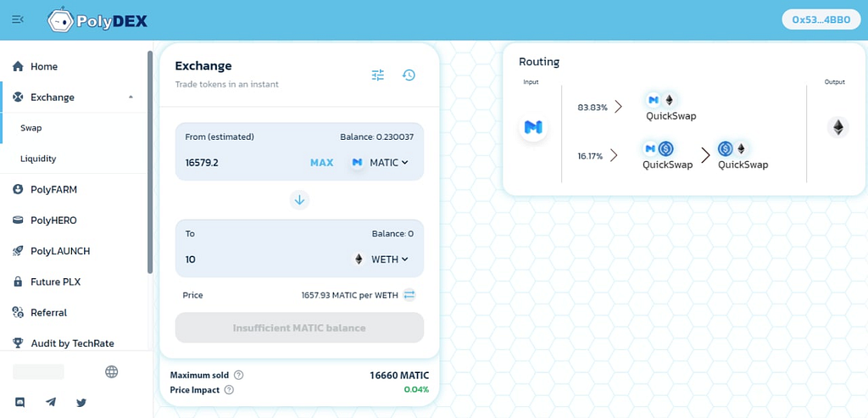868x418 pixels.
Task: Click the Home house icon
Action: [18, 66]
